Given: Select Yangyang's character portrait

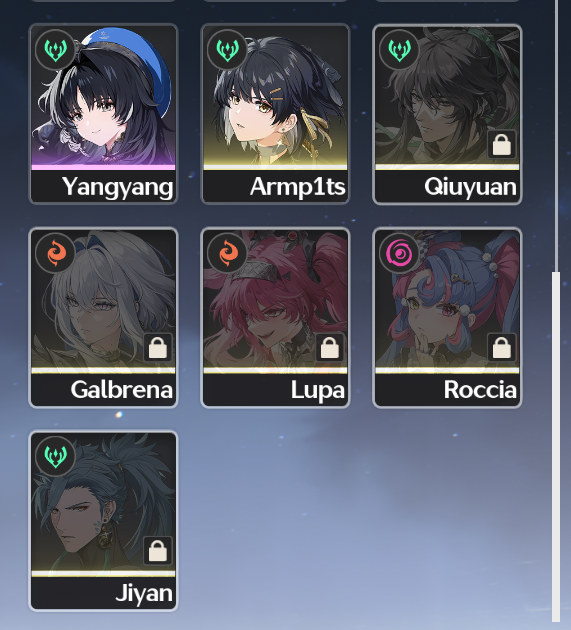Looking at the screenshot, I should pyautogui.click(x=103, y=98).
